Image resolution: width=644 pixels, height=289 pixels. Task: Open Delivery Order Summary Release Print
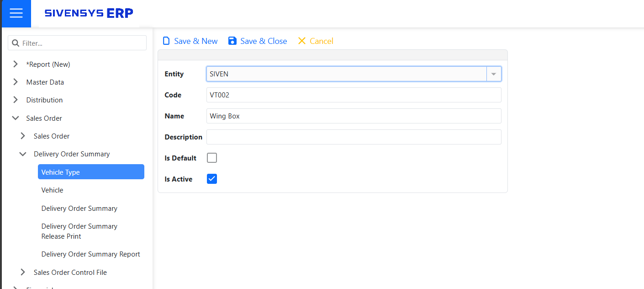[79, 231]
